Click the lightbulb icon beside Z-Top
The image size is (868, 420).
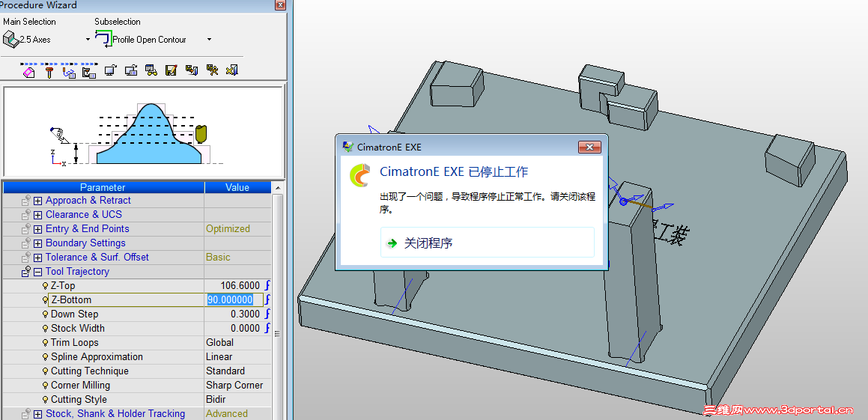(x=46, y=286)
